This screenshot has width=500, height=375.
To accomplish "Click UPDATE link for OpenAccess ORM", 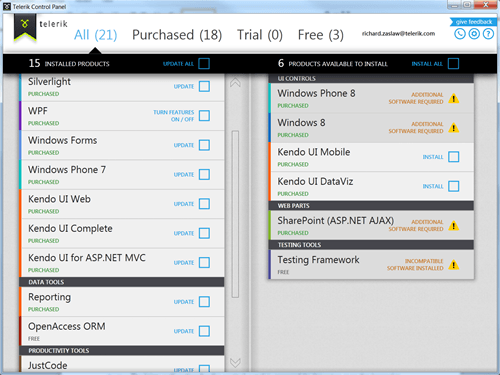I will [x=184, y=331].
